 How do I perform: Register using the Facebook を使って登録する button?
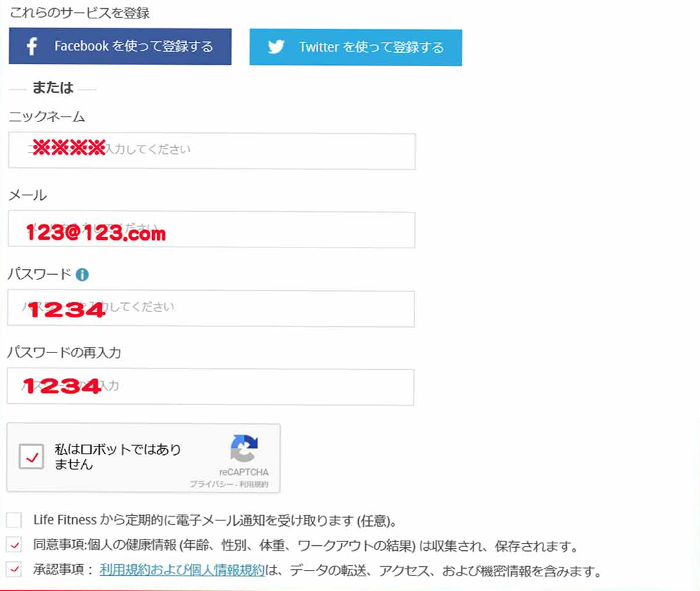click(120, 46)
